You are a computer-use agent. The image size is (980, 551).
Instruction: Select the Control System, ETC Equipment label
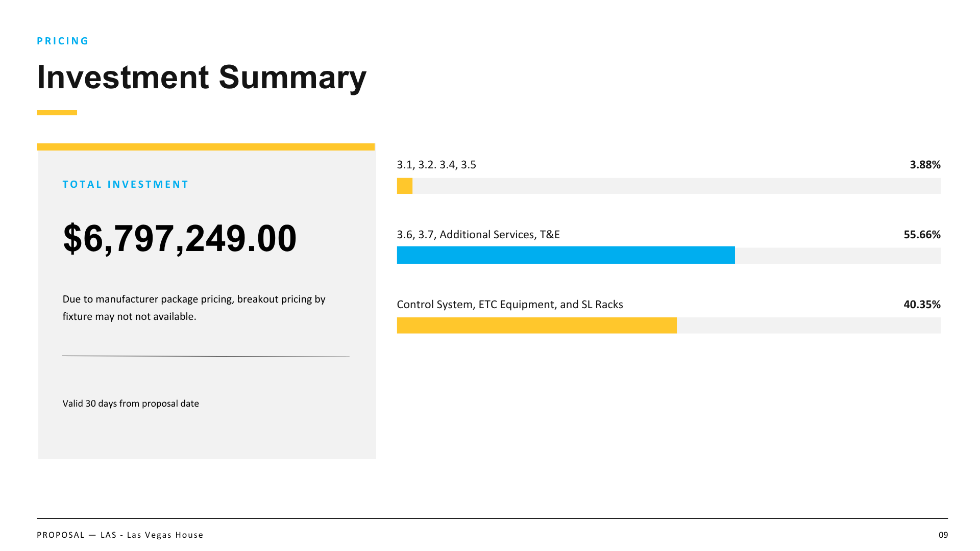510,305
